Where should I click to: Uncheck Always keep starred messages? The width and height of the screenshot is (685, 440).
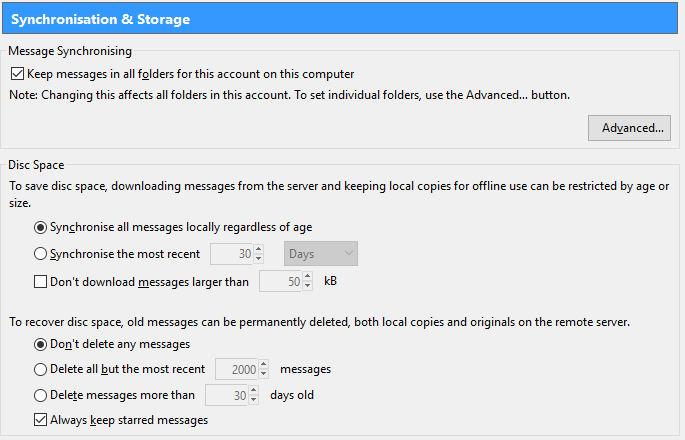(x=40, y=420)
